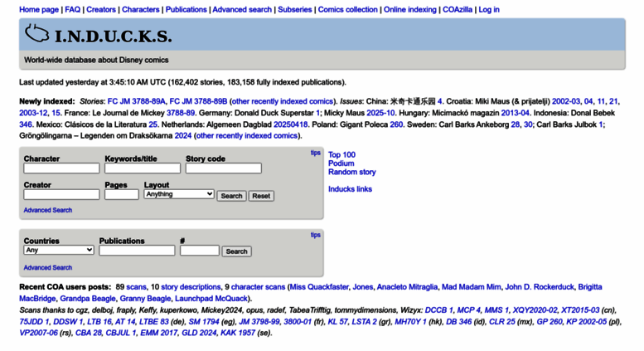Open the Random story link
This screenshot has width=644, height=351.
click(352, 172)
